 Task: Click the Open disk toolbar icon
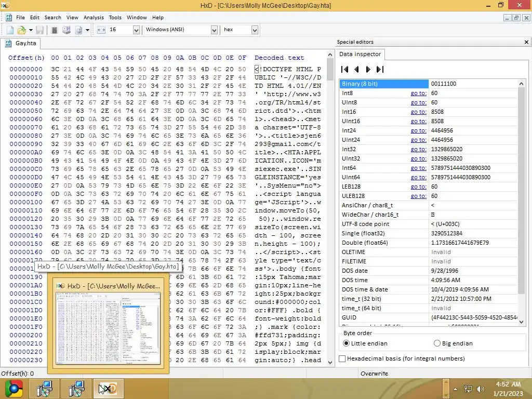[66, 30]
